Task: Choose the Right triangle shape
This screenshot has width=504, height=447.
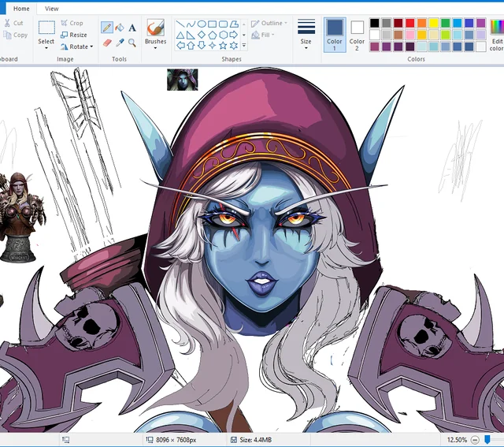Action: pyautogui.click(x=191, y=35)
